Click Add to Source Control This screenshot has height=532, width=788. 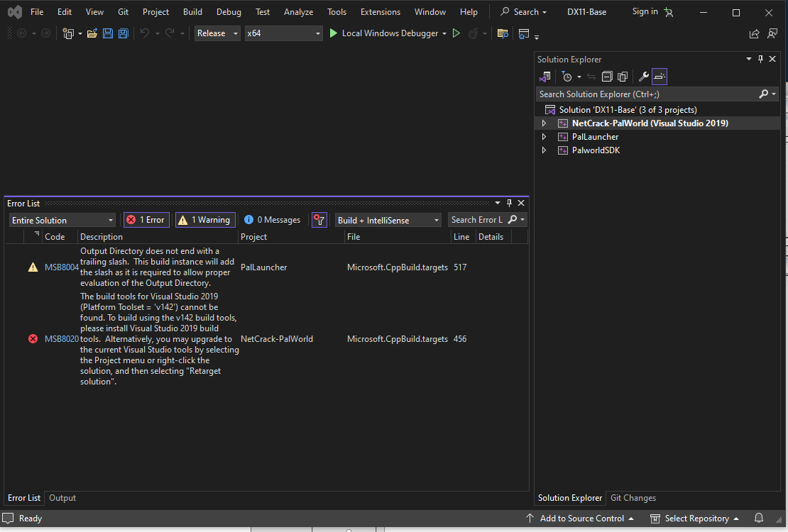[579, 519]
